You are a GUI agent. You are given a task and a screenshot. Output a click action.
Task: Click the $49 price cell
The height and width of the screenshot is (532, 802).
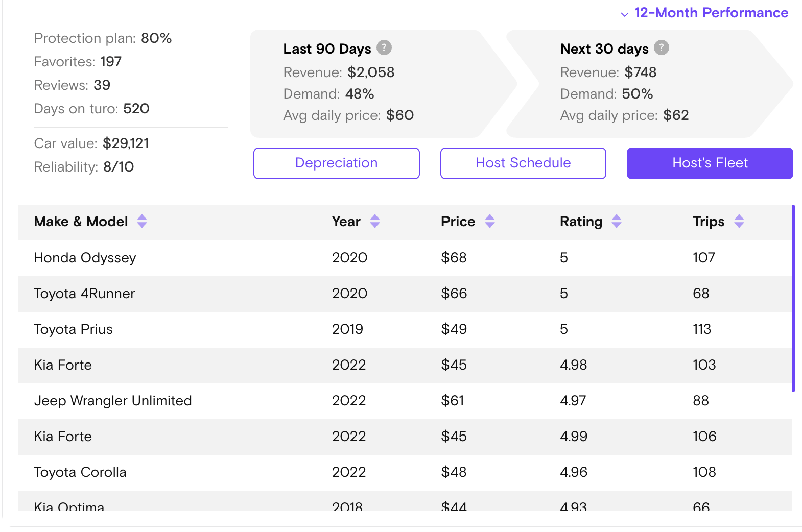[454, 329]
